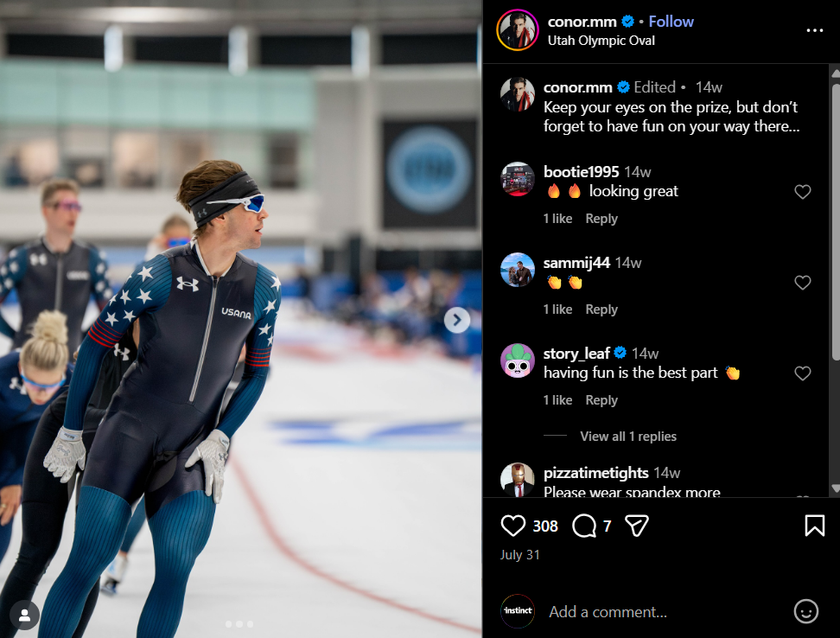The height and width of the screenshot is (638, 840).
Task: Open pizzatimetights profile from username
Action: pos(595,473)
